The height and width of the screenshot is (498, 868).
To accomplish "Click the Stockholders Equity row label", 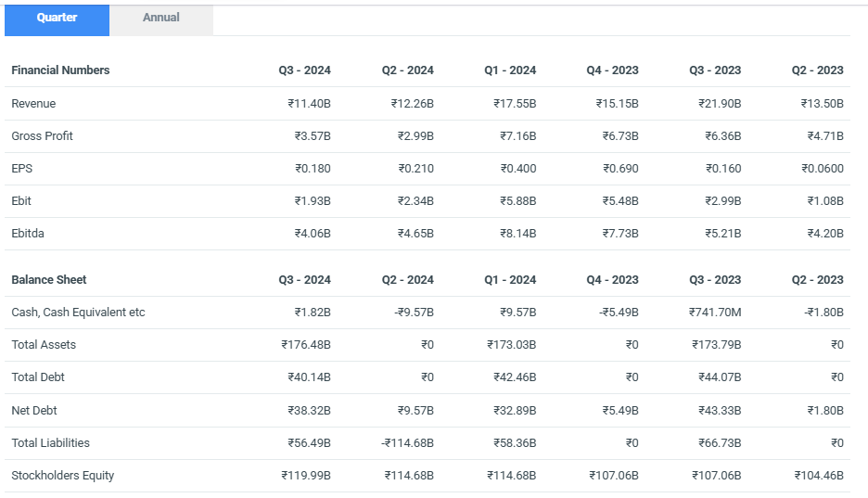I will tap(62, 476).
